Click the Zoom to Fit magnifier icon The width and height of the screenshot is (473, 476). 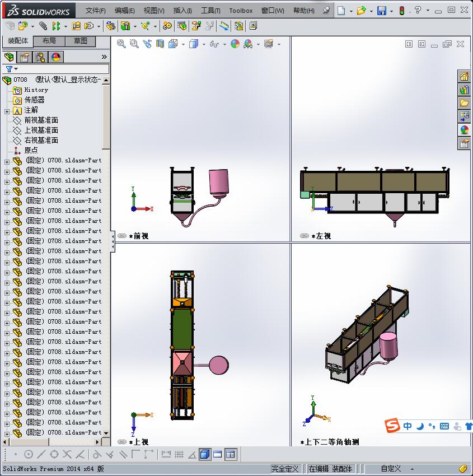(121, 44)
